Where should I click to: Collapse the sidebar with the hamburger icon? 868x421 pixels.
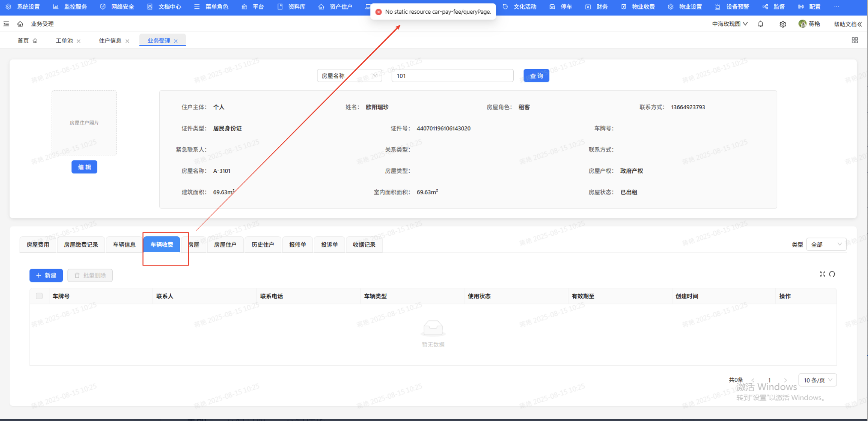pyautogui.click(x=6, y=24)
